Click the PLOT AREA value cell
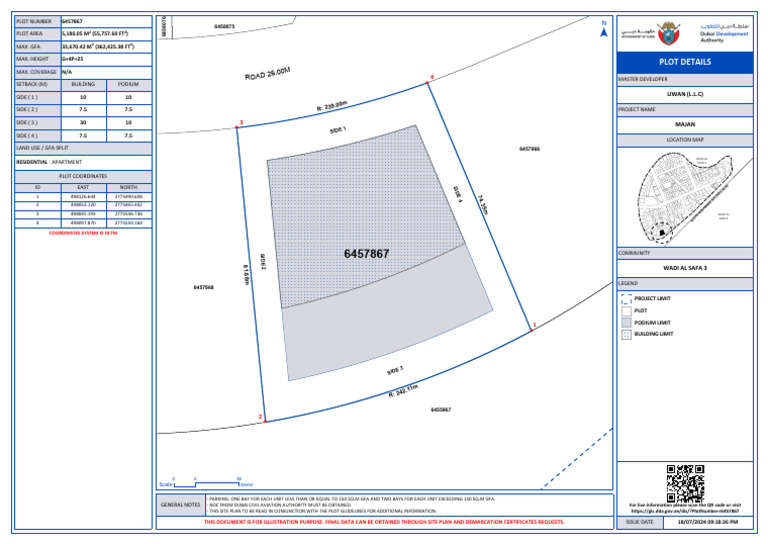768x544 pixels. (106, 34)
